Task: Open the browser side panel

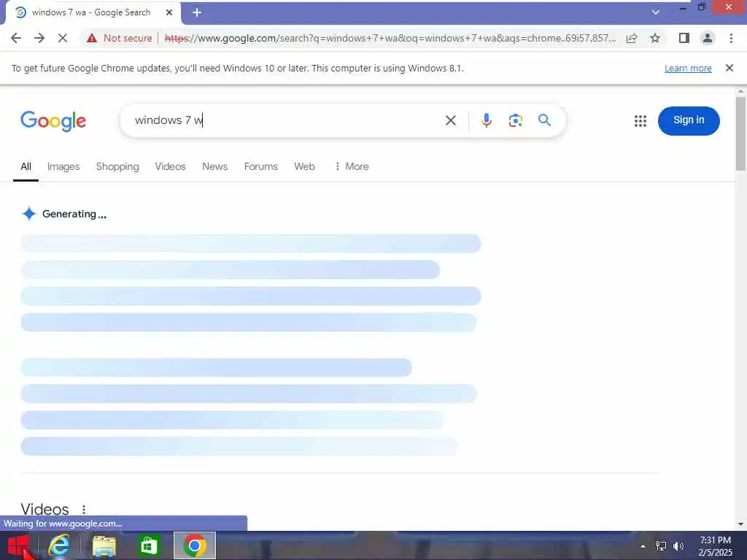Action: tap(684, 38)
